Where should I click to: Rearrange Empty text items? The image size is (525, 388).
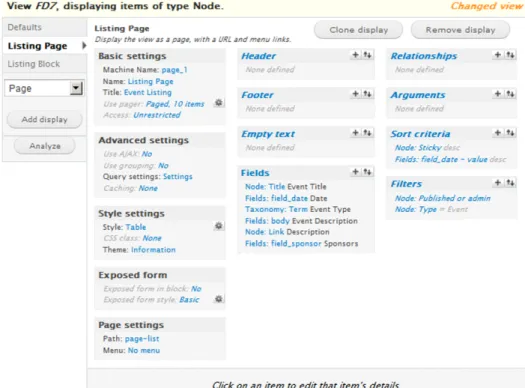click(x=367, y=133)
